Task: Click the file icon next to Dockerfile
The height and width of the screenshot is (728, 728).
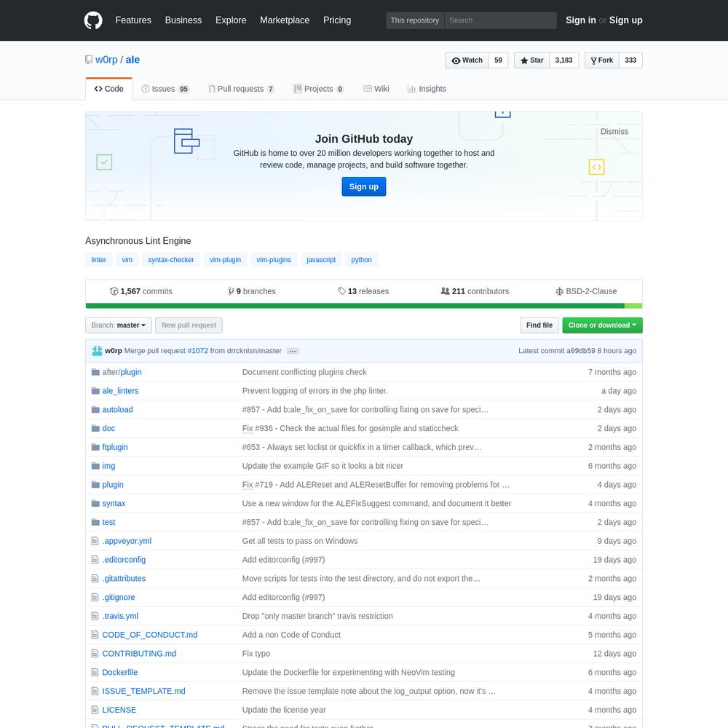Action: (x=95, y=672)
